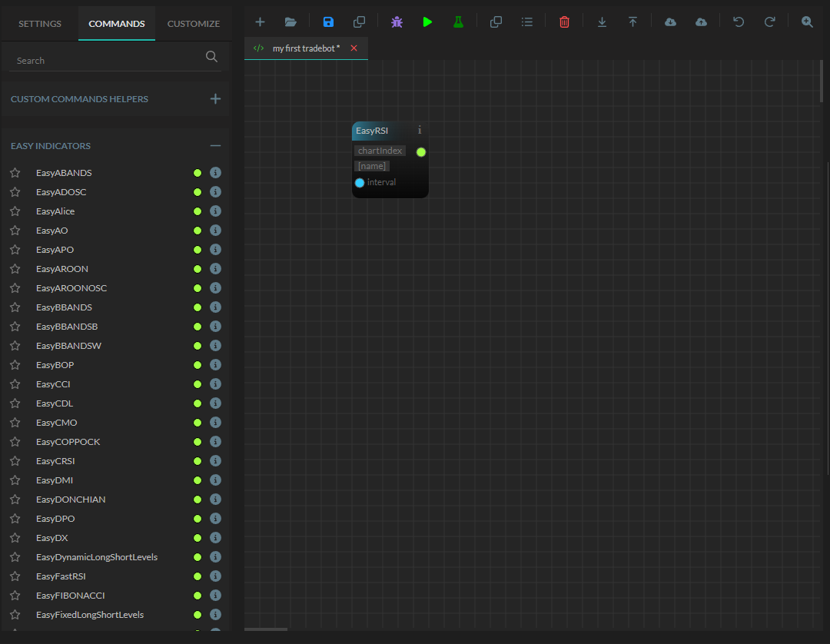Favorite EasyBBANDS by clicking its star
The width and height of the screenshot is (830, 644).
[15, 307]
